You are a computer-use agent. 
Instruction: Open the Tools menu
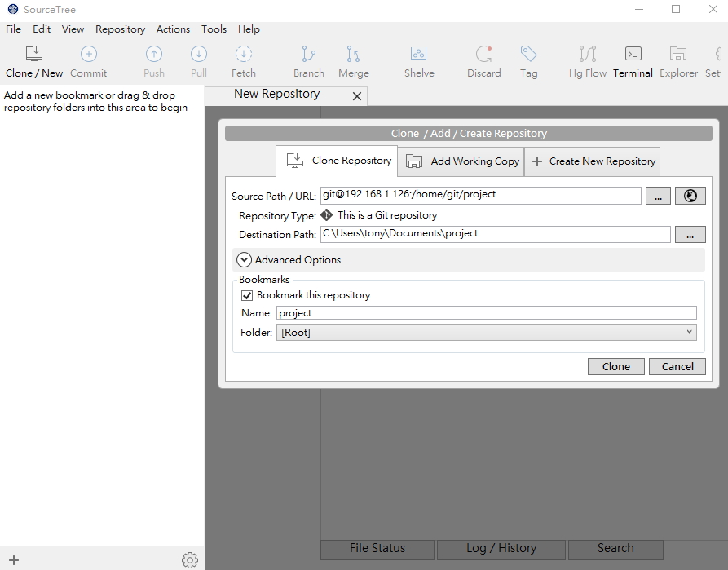(x=214, y=29)
